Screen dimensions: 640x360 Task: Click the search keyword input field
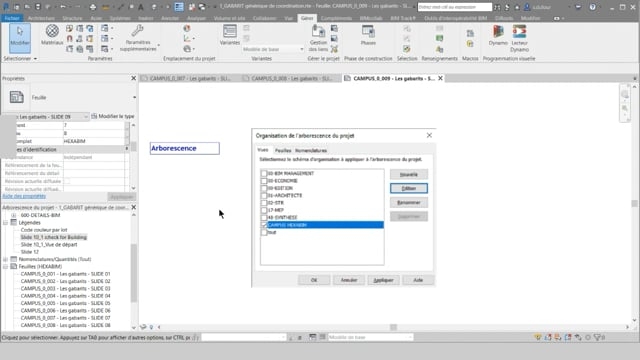(455, 7)
